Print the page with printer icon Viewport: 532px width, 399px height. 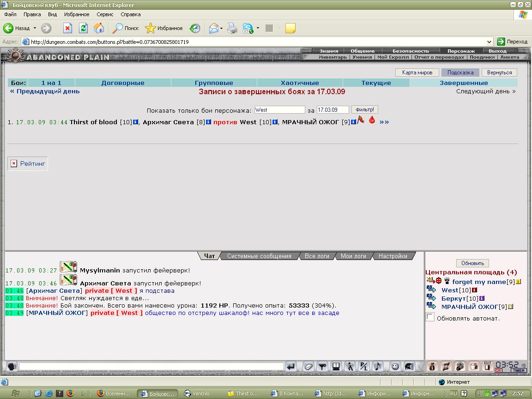tap(232, 28)
